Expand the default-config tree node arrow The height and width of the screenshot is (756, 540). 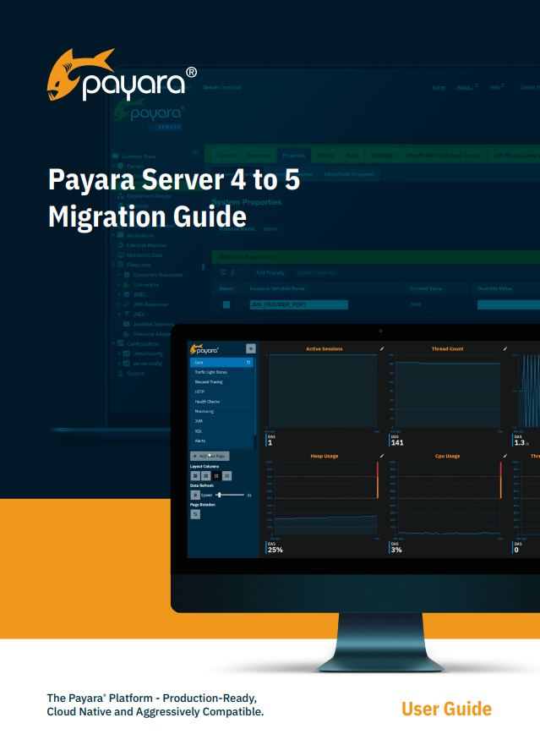pos(119,353)
